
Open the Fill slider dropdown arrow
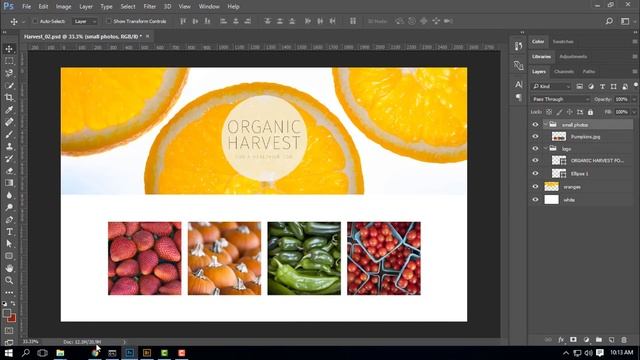click(x=634, y=112)
